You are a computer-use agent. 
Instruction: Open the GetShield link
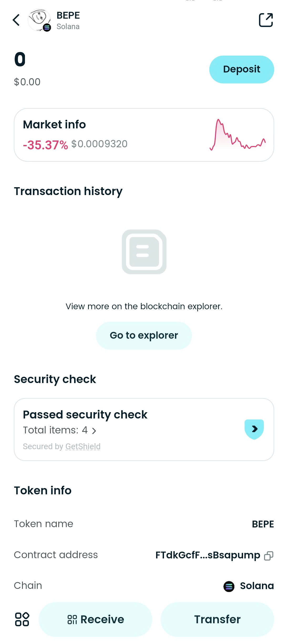click(83, 446)
